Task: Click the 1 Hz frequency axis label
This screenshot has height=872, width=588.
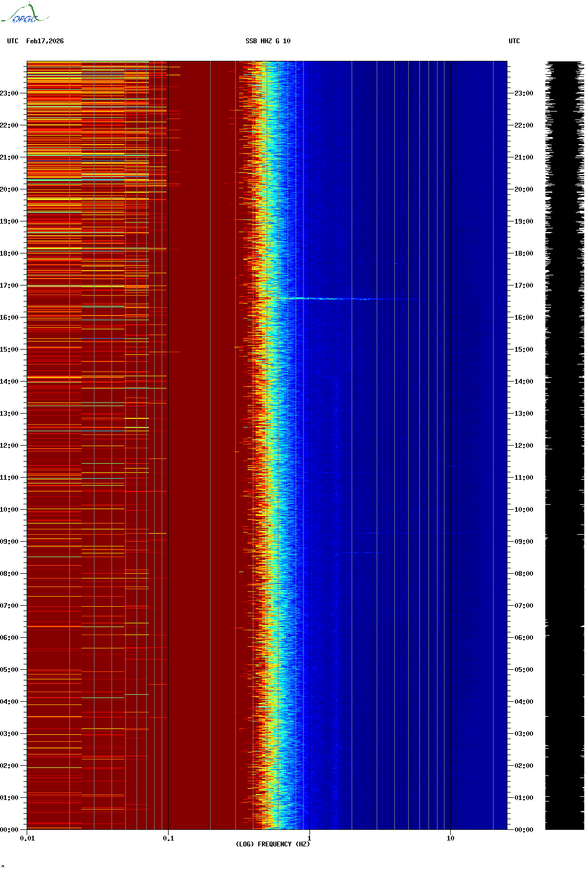Action: [x=309, y=838]
